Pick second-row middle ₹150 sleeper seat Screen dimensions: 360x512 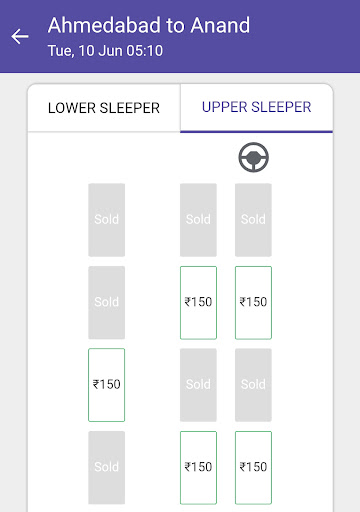pos(198,303)
